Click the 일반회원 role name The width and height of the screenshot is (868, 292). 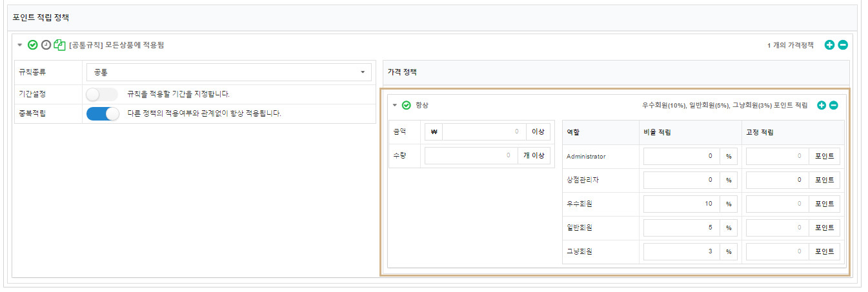(580, 228)
